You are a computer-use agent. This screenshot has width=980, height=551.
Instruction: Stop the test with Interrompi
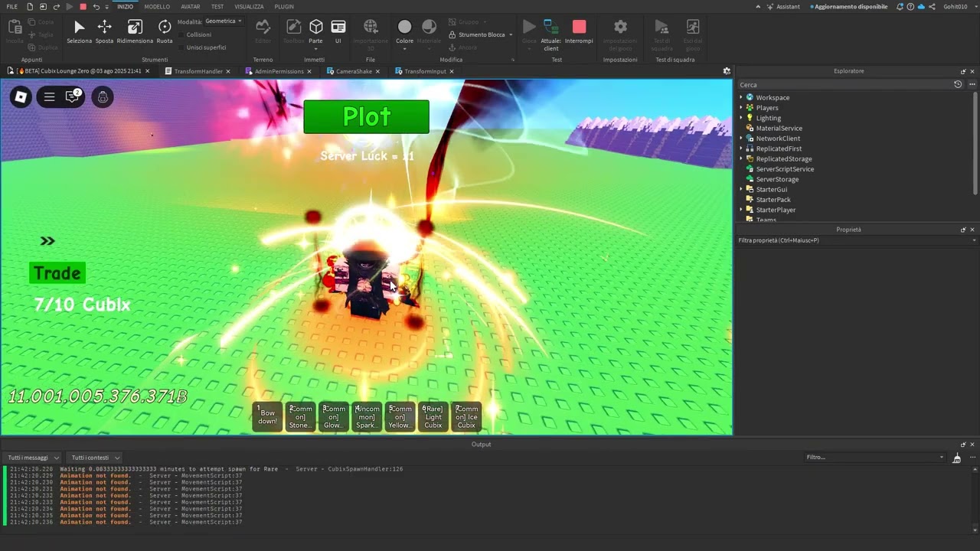coord(579,31)
